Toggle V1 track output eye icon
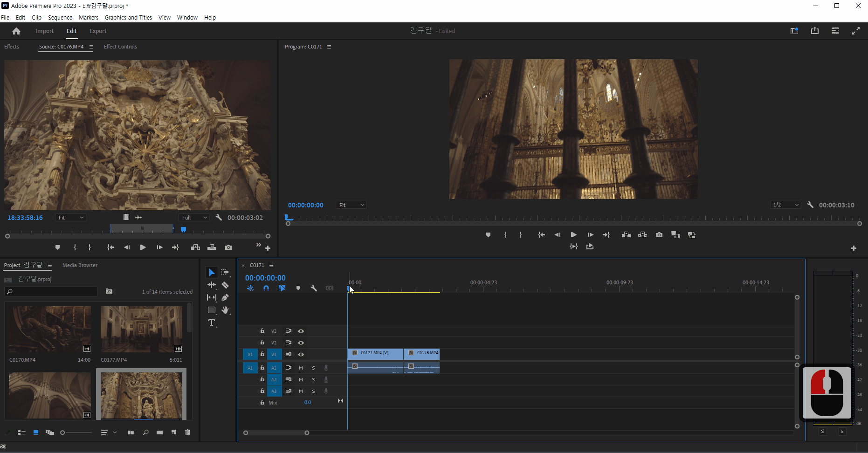 [x=301, y=354]
